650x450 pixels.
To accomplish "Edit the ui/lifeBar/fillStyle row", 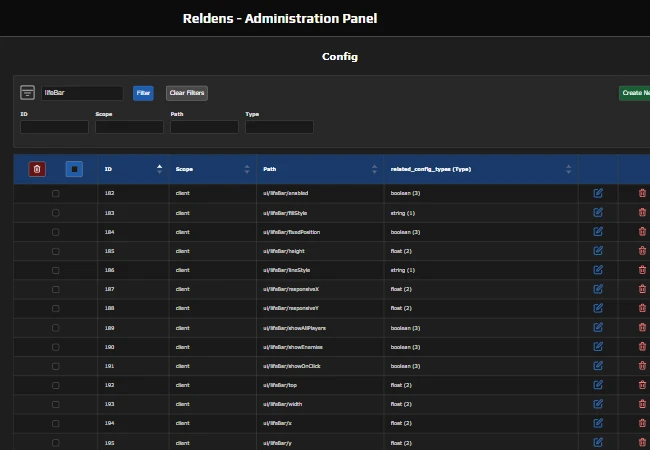I will (x=598, y=213).
